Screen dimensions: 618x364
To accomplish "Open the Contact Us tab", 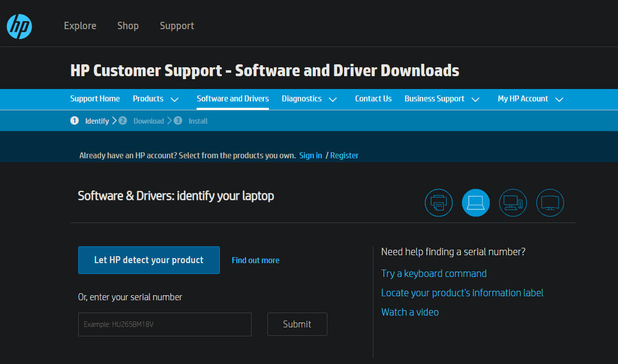I will [373, 98].
